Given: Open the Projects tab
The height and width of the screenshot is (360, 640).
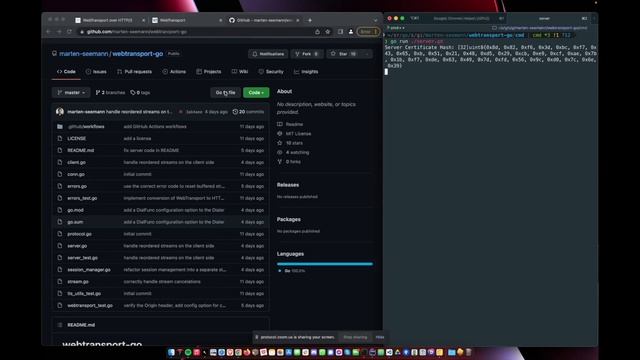Looking at the screenshot, I should pyautogui.click(x=209, y=71).
